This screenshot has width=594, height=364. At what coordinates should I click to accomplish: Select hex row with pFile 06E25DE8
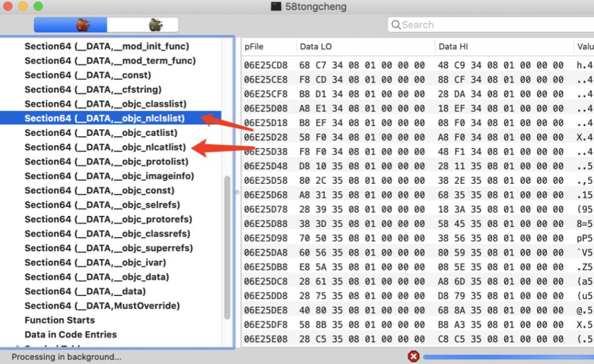[x=417, y=310]
